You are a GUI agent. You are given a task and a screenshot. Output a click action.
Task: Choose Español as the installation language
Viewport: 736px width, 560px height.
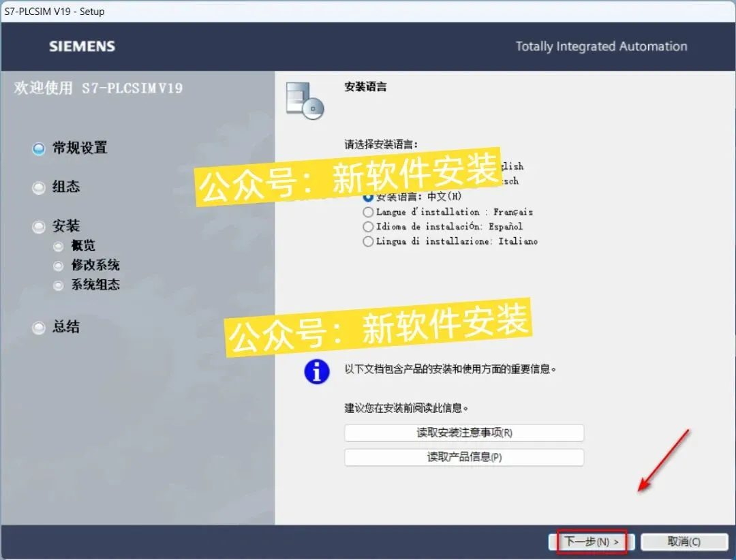(x=368, y=227)
